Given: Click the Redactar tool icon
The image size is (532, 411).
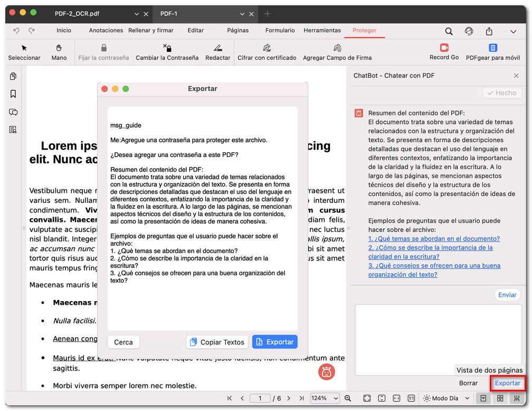Looking at the screenshot, I should point(217,48).
